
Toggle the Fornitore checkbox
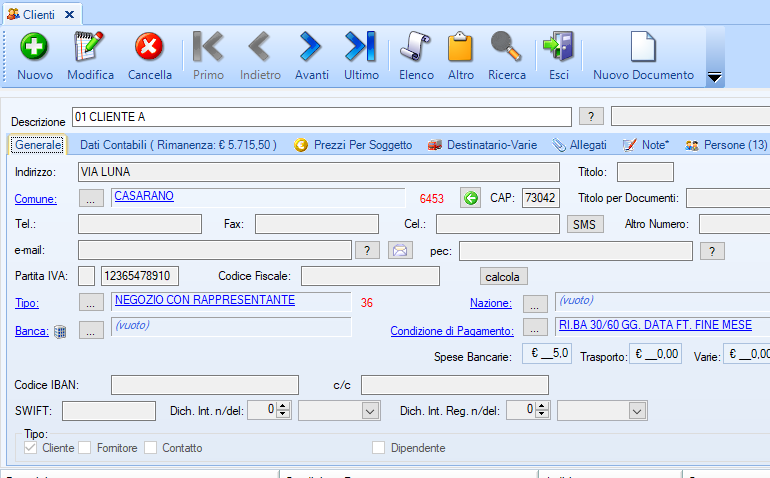click(x=85, y=448)
